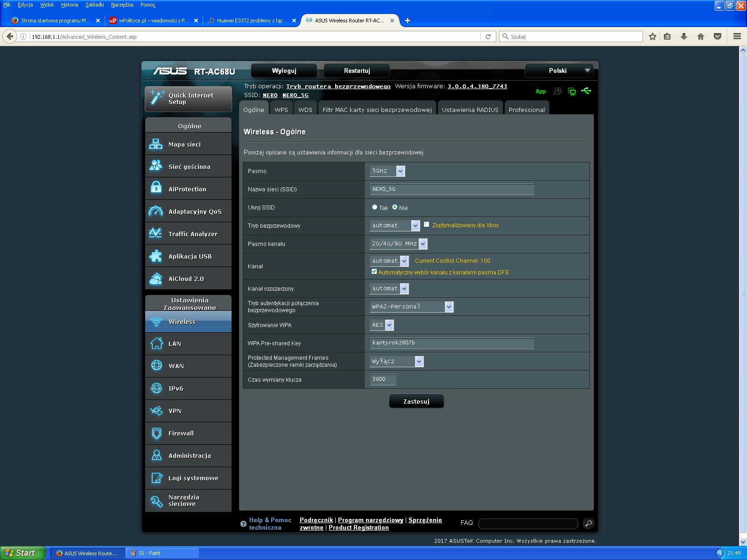The image size is (747, 560).
Task: Enable Zoptymalizowany dla Xbox checkbox
Action: point(426,224)
